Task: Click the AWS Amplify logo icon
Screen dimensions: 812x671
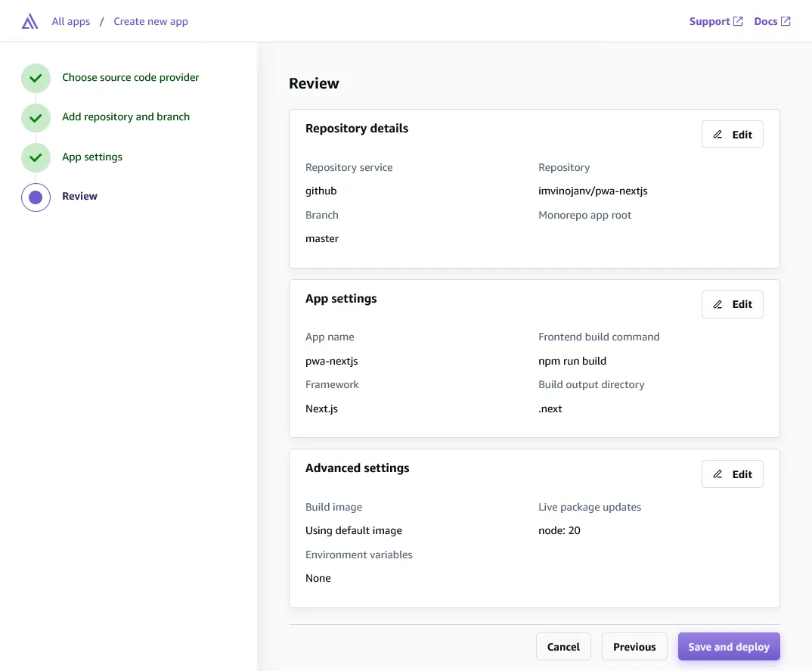Action: [x=30, y=21]
